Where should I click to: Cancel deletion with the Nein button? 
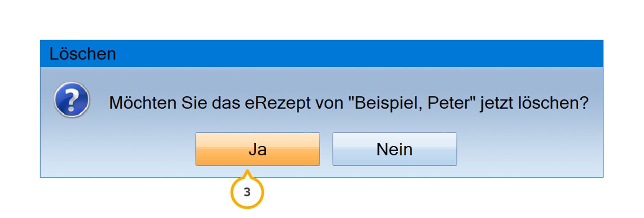click(395, 149)
